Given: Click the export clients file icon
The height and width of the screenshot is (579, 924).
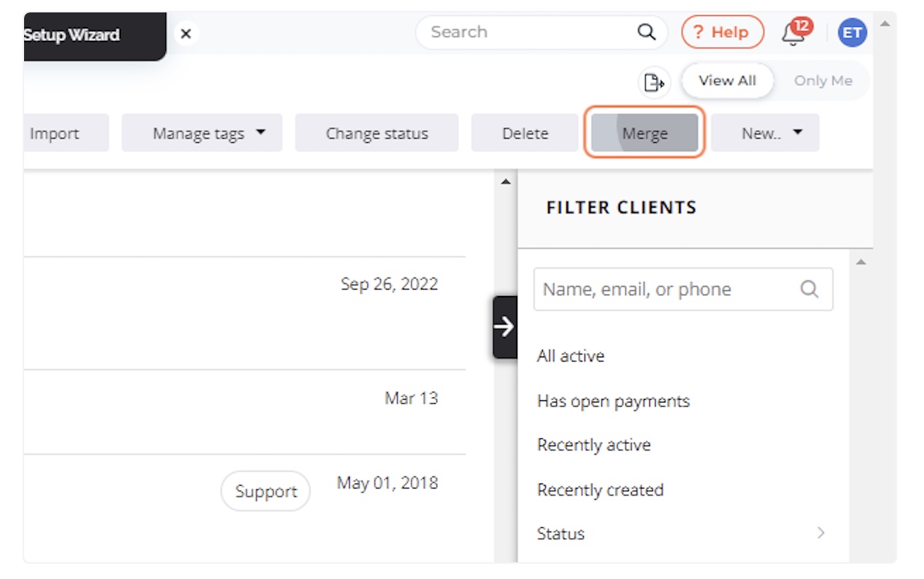Looking at the screenshot, I should tap(654, 82).
